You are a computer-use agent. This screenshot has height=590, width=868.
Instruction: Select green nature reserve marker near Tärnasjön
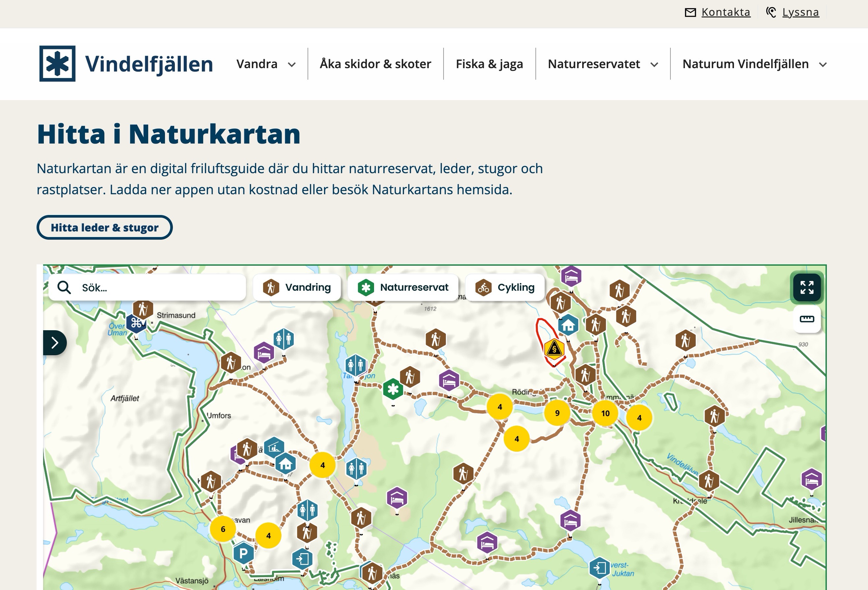[393, 389]
